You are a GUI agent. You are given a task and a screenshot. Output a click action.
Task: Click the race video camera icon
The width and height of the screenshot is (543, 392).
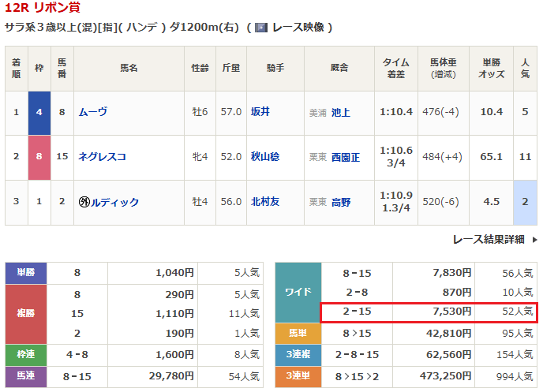click(261, 28)
